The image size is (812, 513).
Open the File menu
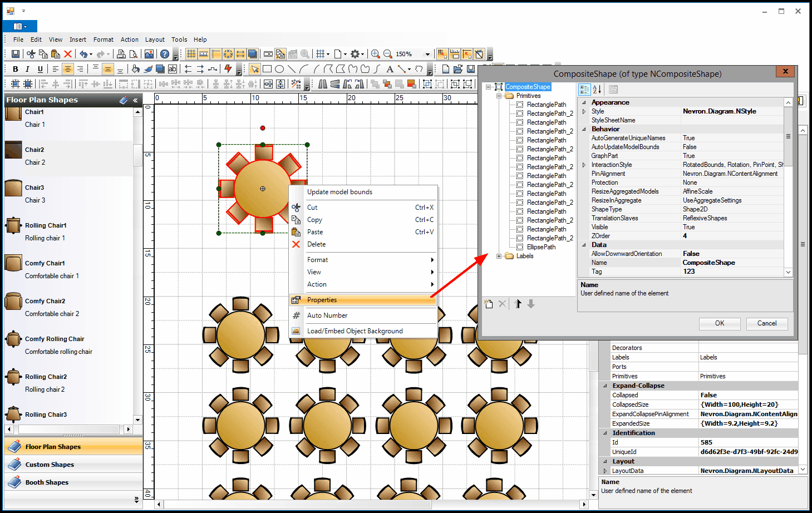[x=18, y=40]
